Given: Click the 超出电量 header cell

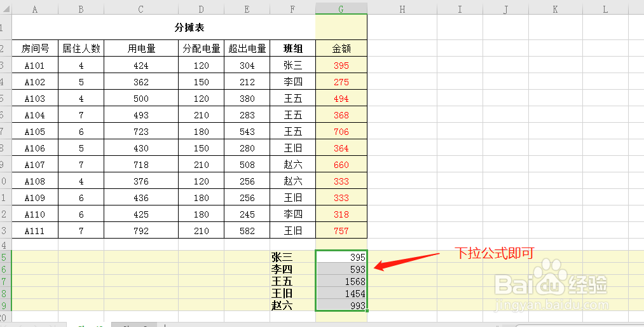Looking at the screenshot, I should pyautogui.click(x=247, y=48).
